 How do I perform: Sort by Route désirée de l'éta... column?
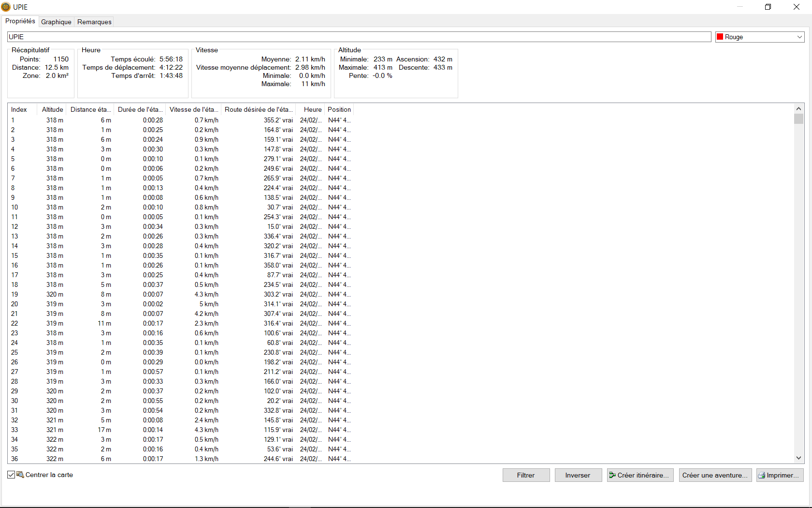[258, 109]
